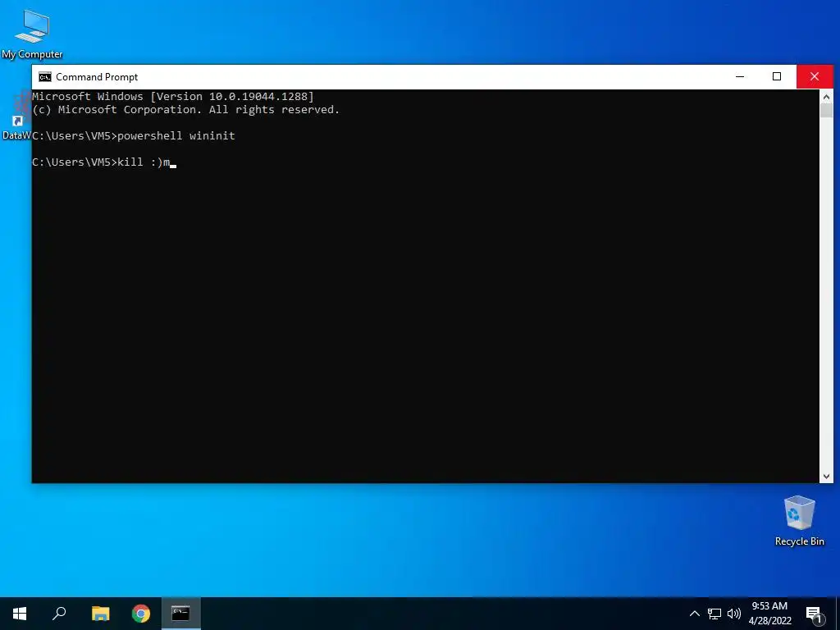Maximize the Command Prompt window
The width and height of the screenshot is (840, 630).
pos(777,76)
